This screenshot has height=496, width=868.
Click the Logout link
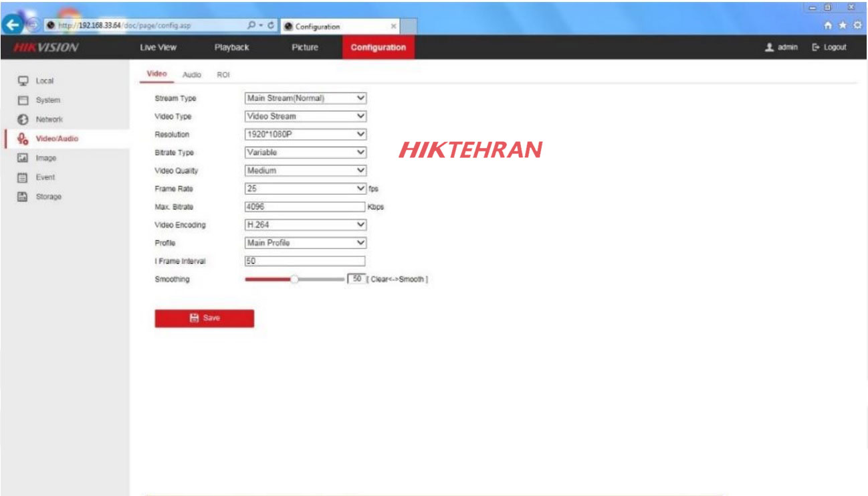[x=835, y=48]
